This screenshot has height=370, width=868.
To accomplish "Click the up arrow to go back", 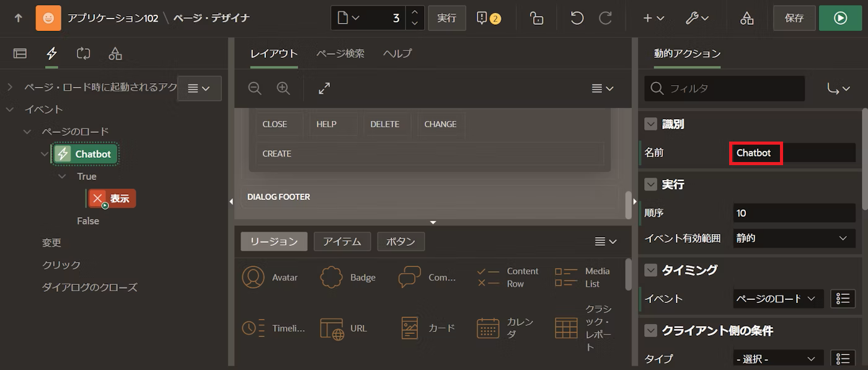I will tap(18, 18).
